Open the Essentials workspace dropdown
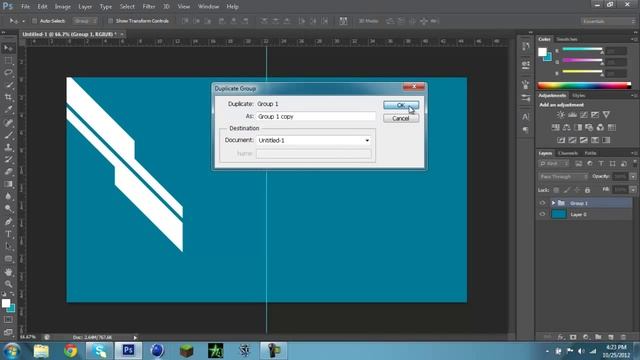 [x=608, y=21]
